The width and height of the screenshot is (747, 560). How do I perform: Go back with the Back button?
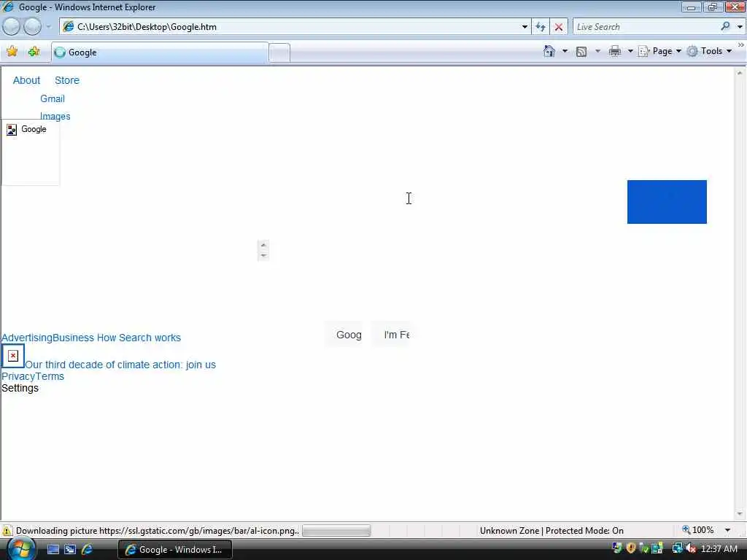tap(12, 27)
